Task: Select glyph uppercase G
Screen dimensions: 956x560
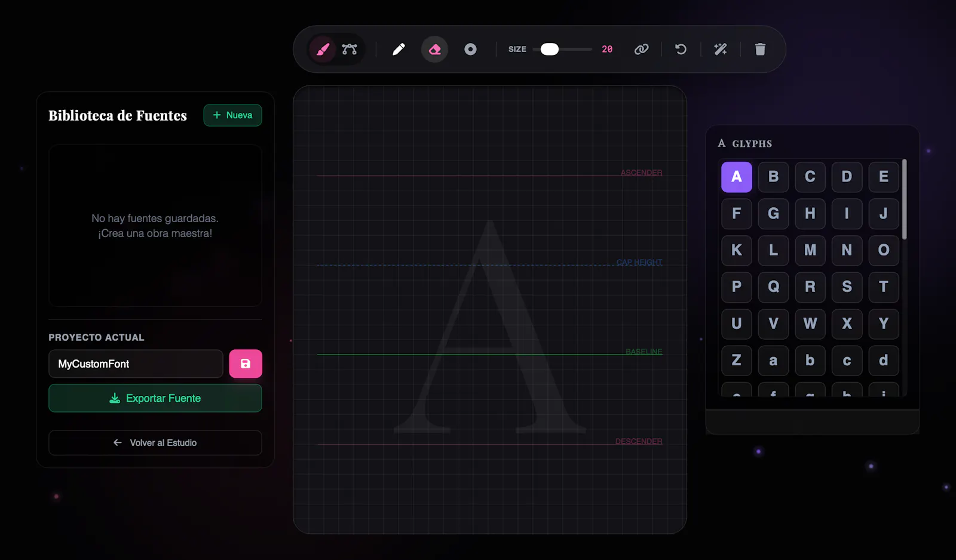Action: 773,214
